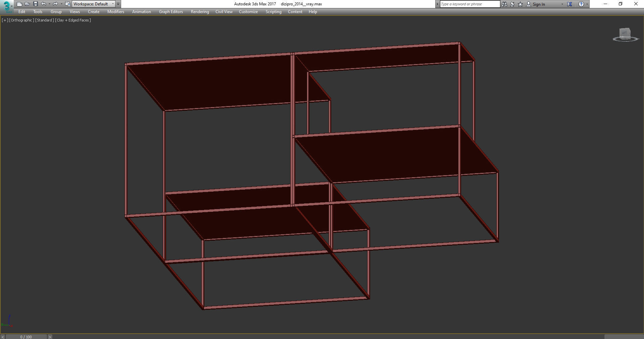Open the Views menu
This screenshot has width=644, height=339.
[x=75, y=12]
